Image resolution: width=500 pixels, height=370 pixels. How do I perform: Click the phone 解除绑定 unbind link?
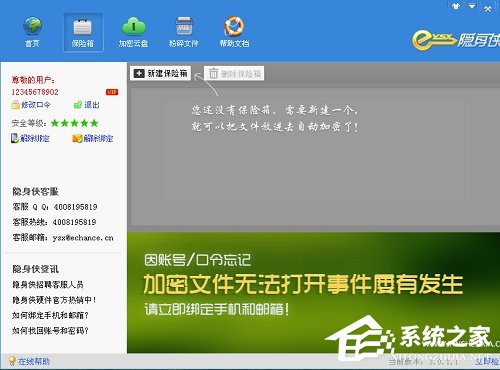35,138
